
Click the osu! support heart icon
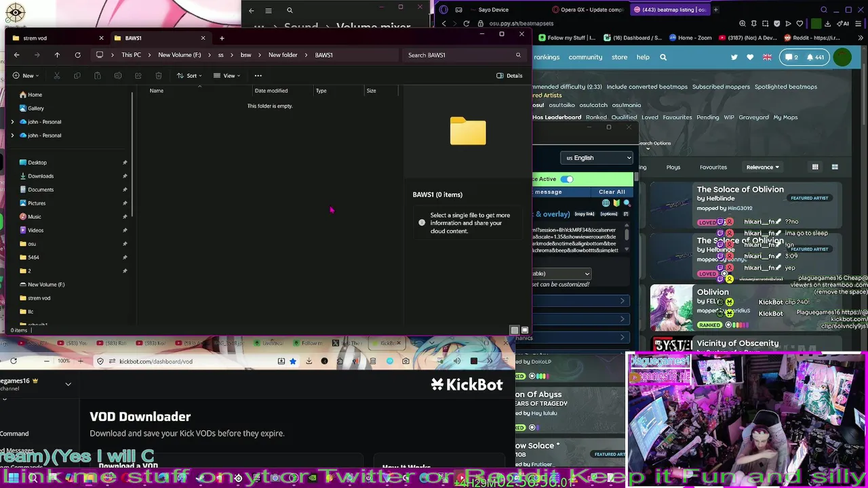pos(750,58)
